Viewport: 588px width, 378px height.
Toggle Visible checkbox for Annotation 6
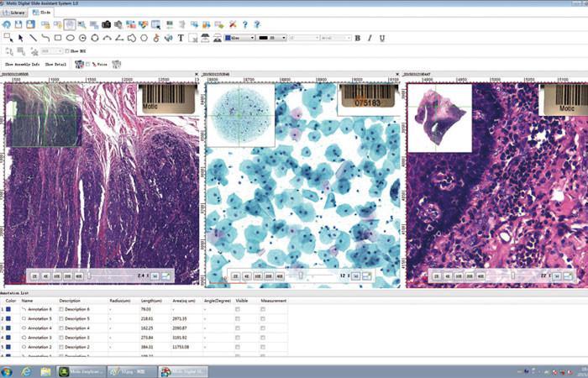tap(238, 310)
